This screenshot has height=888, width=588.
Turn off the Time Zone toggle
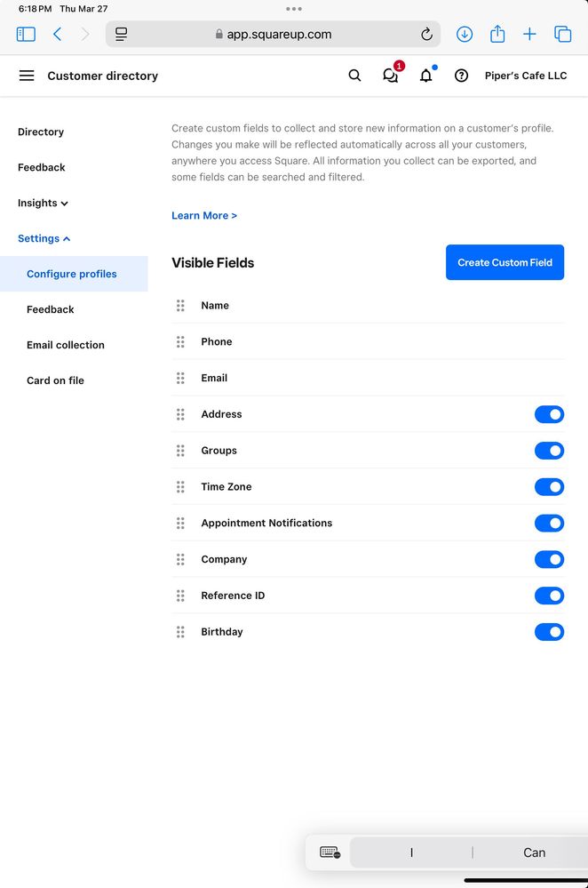[549, 487]
